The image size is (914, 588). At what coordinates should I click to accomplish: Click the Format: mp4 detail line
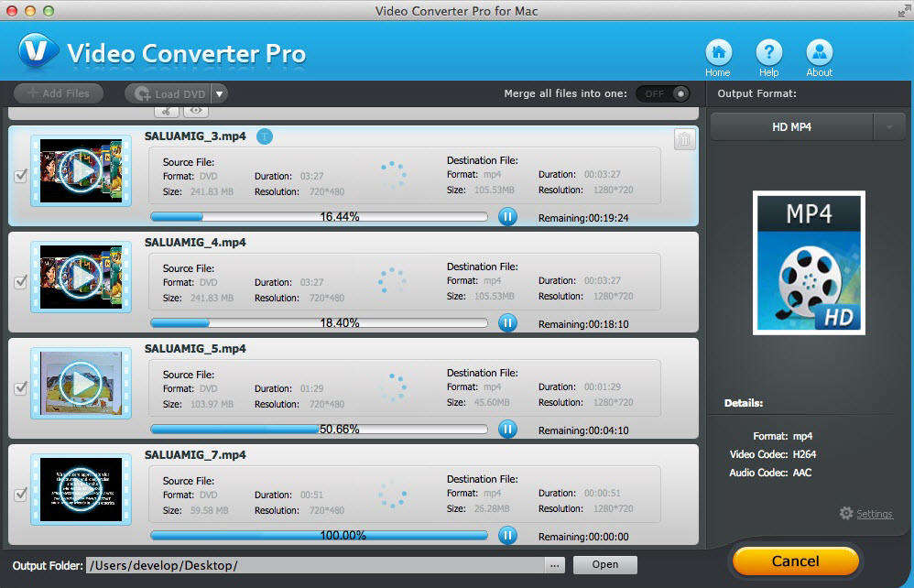point(783,436)
